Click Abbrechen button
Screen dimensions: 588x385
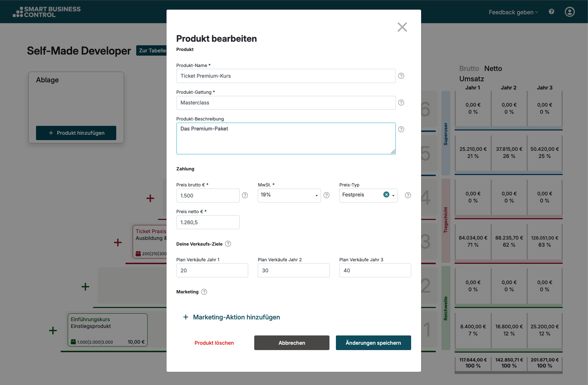pyautogui.click(x=292, y=343)
